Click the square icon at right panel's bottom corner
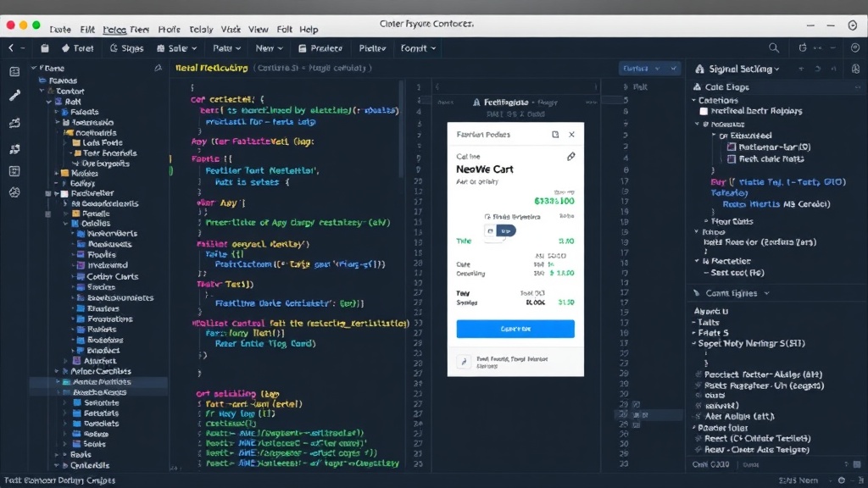This screenshot has height=488, width=868. pos(857,464)
